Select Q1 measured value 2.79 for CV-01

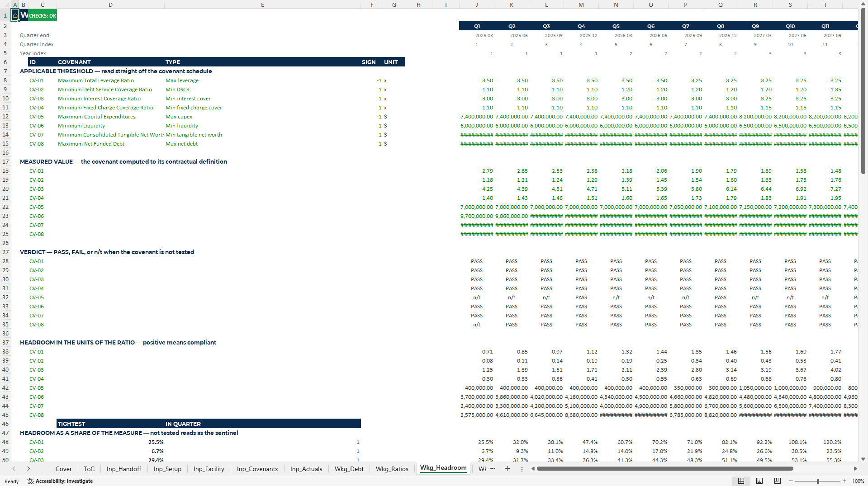pos(477,171)
